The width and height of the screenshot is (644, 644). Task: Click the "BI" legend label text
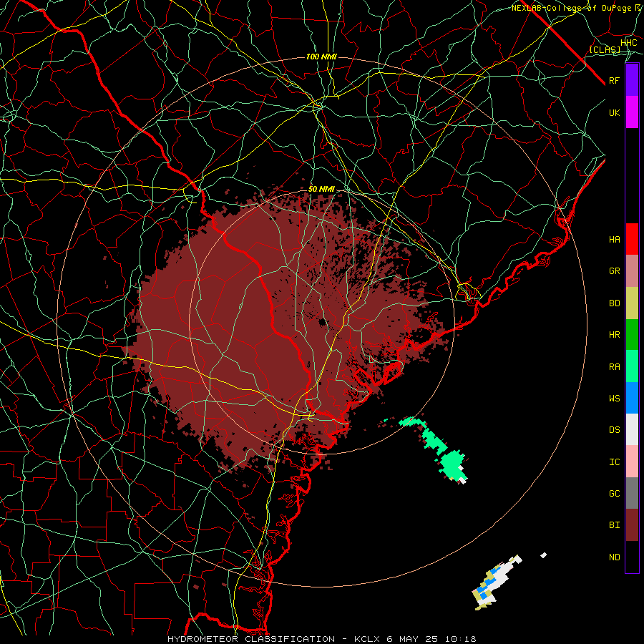coord(614,525)
